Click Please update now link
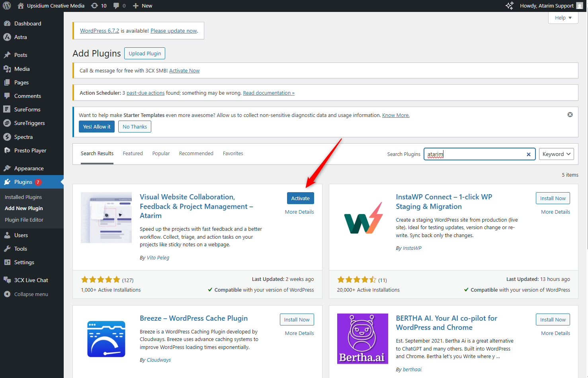The width and height of the screenshot is (588, 378). [174, 31]
